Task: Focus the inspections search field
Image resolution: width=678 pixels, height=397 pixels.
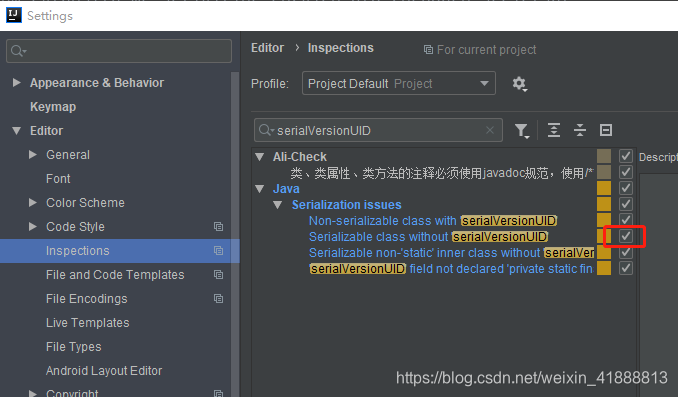Action: point(378,130)
